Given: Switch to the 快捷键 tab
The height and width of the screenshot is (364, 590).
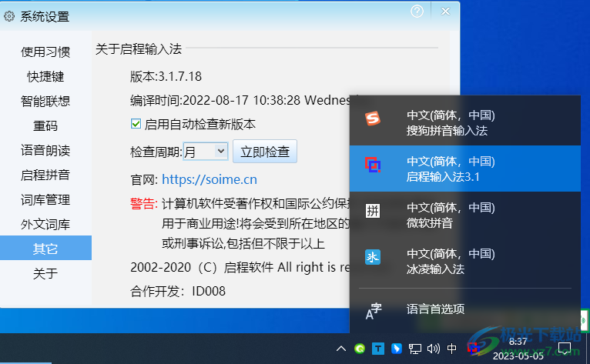Looking at the screenshot, I should pos(45,76).
